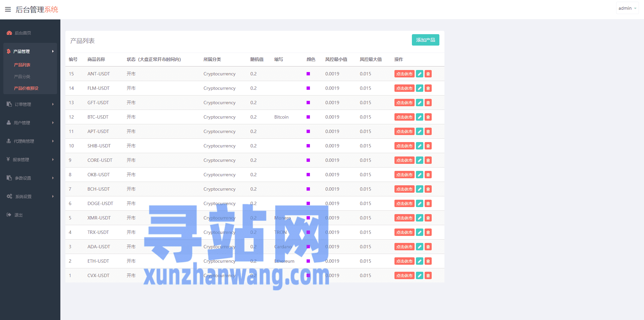Click trash icon for ETH-USDT row
This screenshot has width=644, height=320.
(428, 261)
